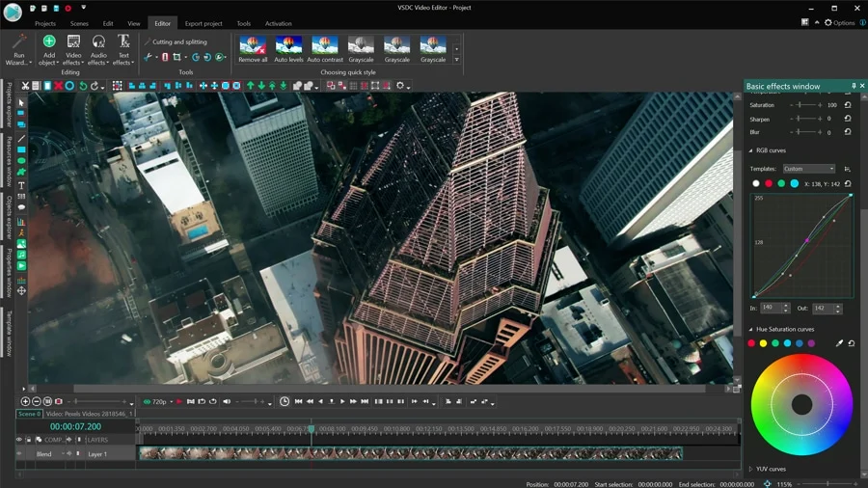This screenshot has width=868, height=488.
Task: Toggle visibility of Layer 1
Action: tap(19, 453)
